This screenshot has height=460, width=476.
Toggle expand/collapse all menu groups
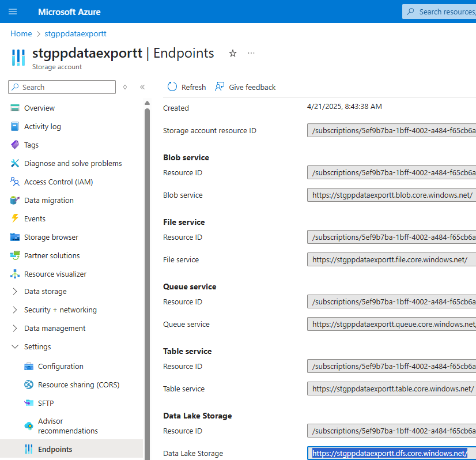(x=125, y=87)
